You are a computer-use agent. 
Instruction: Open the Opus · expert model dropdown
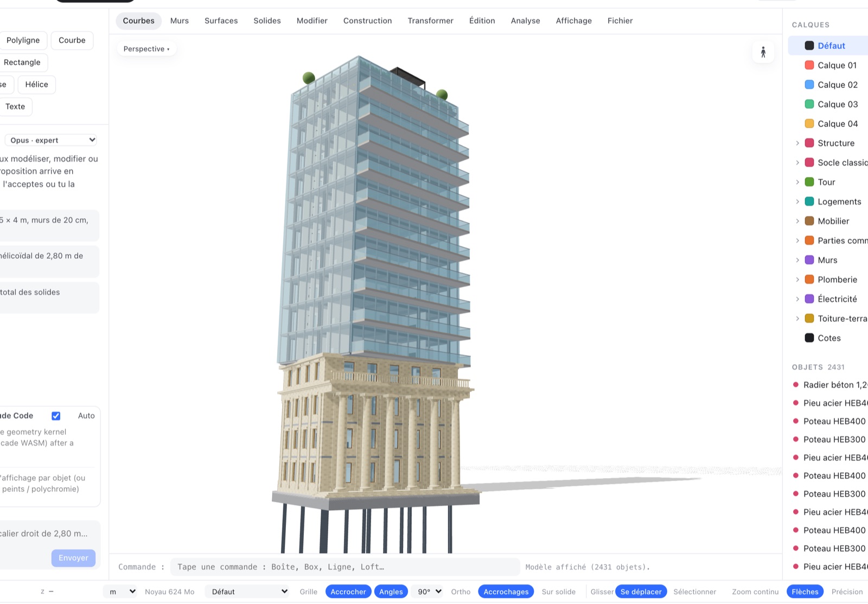click(x=51, y=140)
